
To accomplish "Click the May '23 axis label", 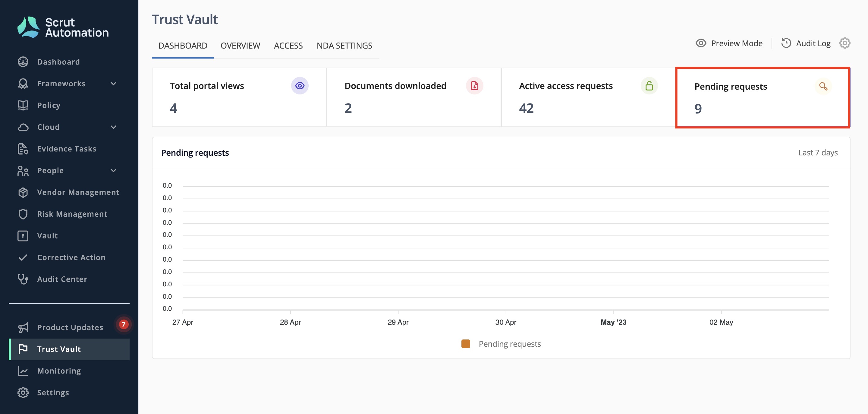I will (613, 322).
